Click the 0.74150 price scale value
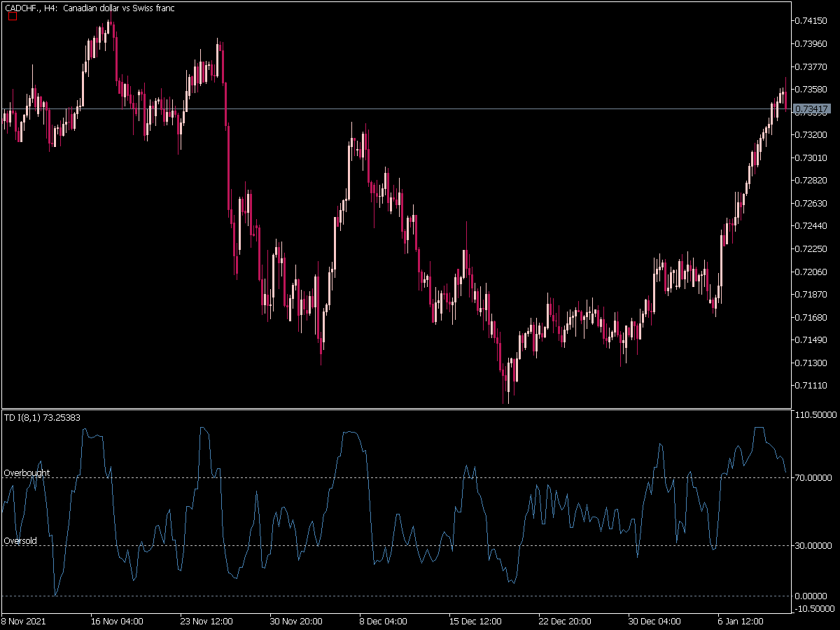Viewport: 840px width, 630px height. (812, 20)
